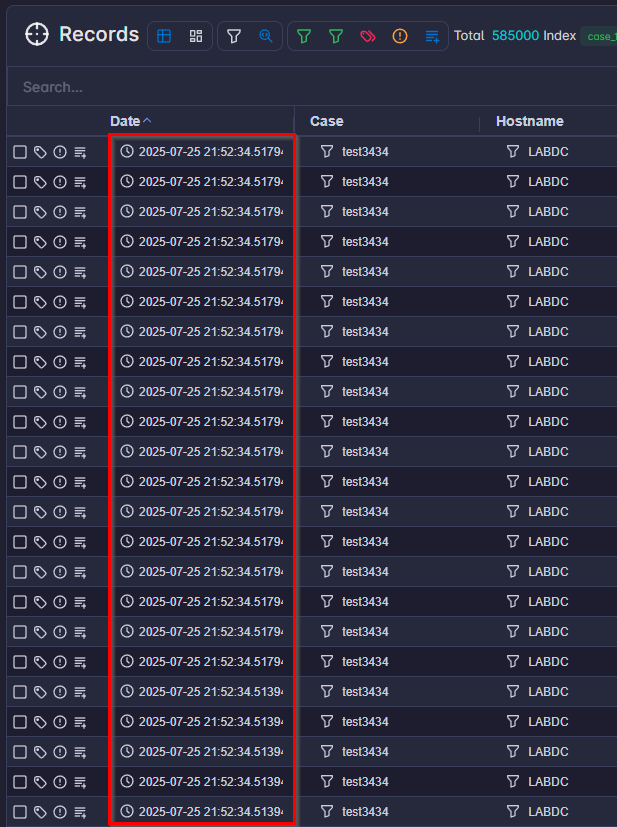
Task: Tag the first record row using its tag icon
Action: coord(40,152)
